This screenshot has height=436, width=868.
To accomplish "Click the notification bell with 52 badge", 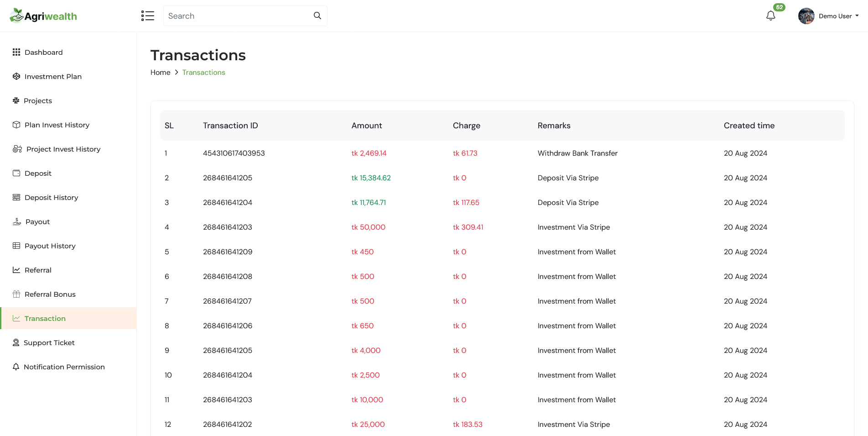I will pyautogui.click(x=770, y=15).
